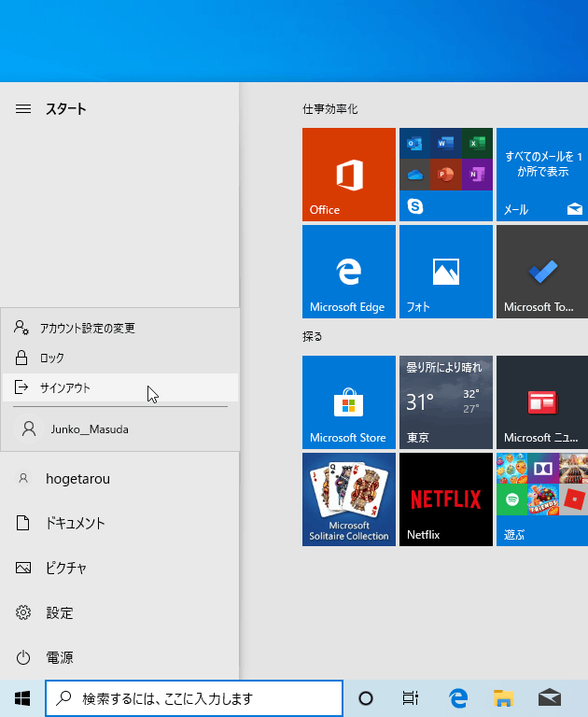Open the Microsoft Store tile
The height and width of the screenshot is (717, 588).
(x=349, y=402)
